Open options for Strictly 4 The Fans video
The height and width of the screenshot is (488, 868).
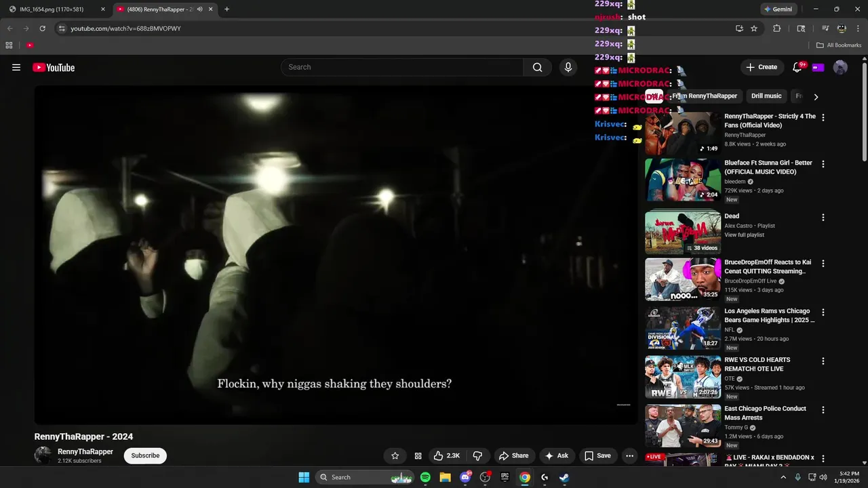(823, 117)
